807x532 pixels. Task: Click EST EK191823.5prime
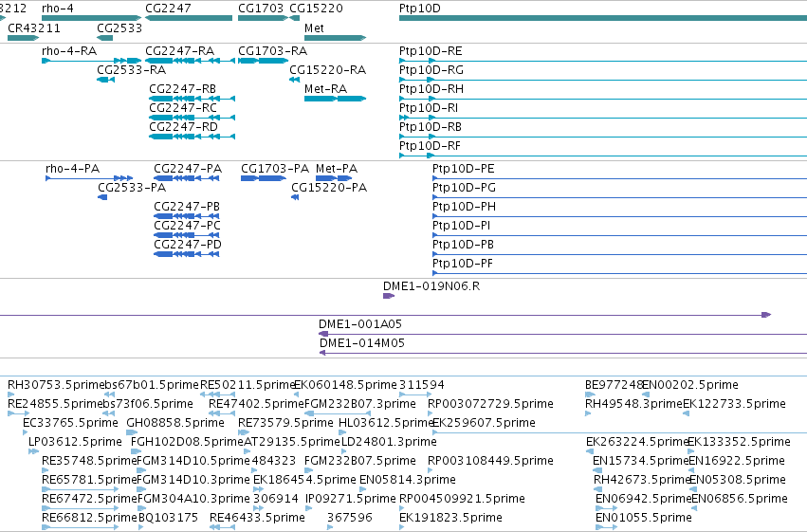pyautogui.click(x=402, y=527)
